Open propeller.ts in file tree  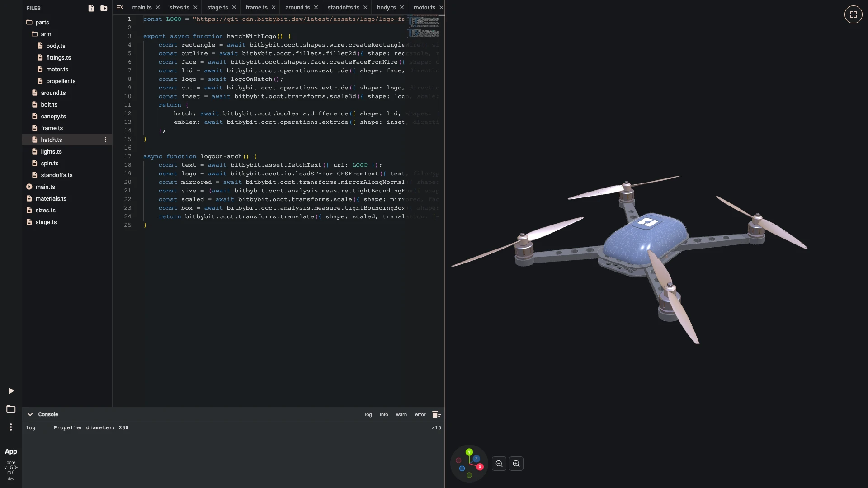pyautogui.click(x=61, y=81)
